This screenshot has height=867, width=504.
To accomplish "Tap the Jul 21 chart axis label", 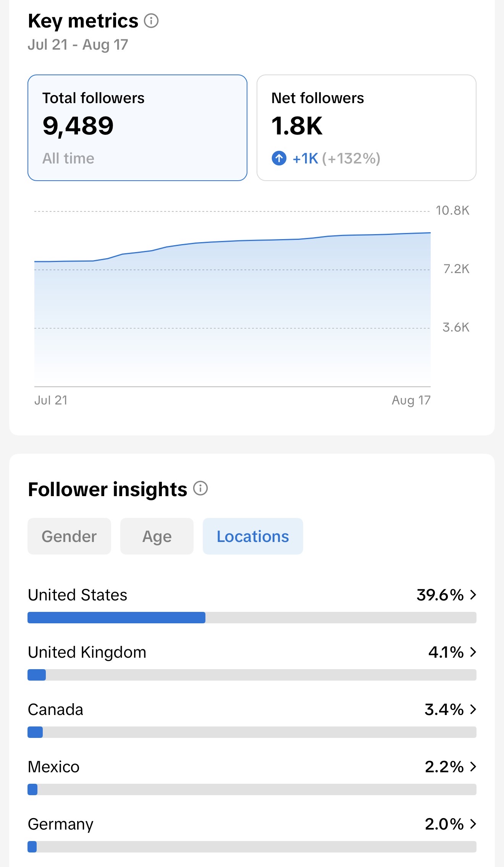I will pos(51,400).
